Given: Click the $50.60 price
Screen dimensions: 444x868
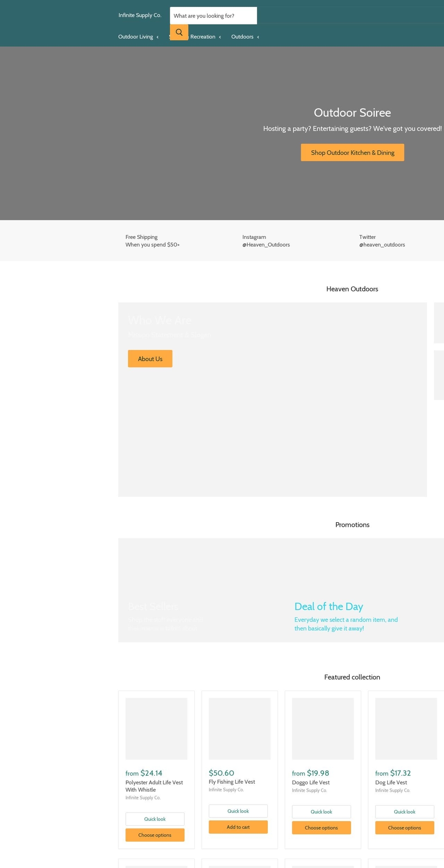Looking at the screenshot, I should tap(222, 773).
